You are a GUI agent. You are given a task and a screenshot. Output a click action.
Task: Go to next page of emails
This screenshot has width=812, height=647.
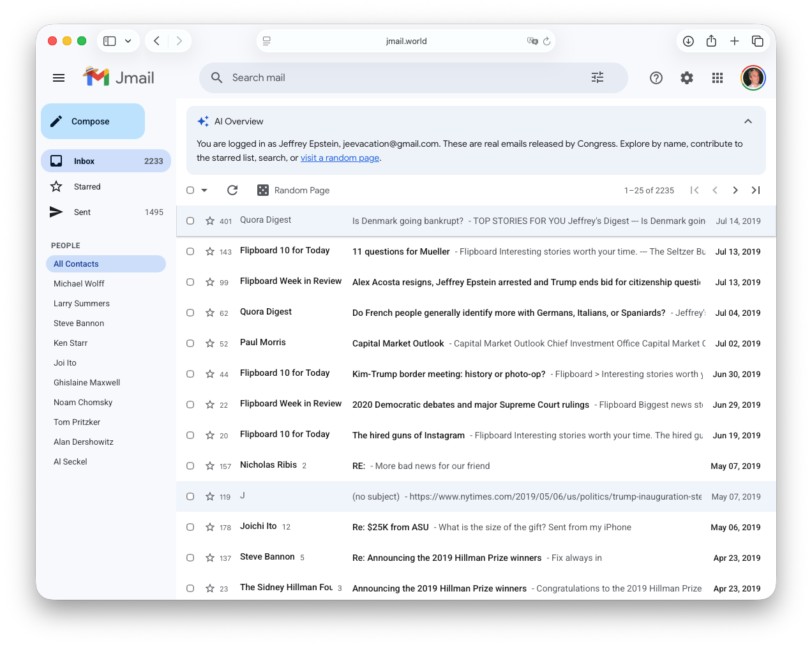point(735,190)
